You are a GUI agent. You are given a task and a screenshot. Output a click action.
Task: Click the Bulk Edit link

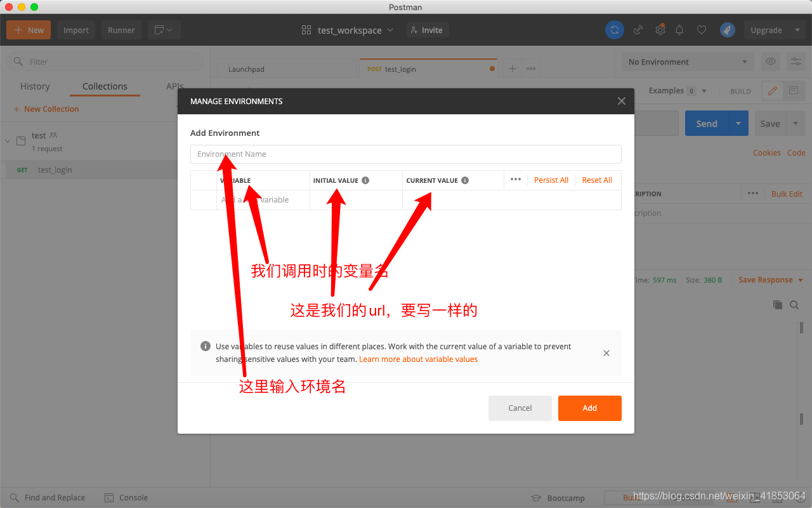click(787, 194)
